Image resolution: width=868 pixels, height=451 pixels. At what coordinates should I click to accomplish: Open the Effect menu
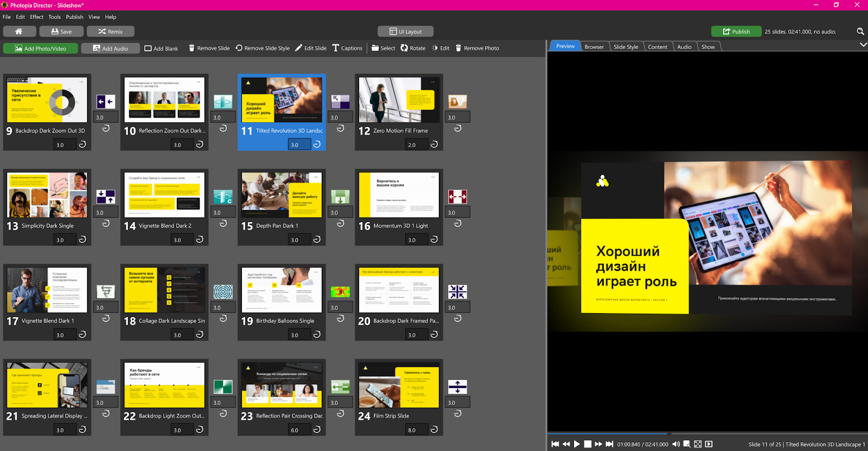(36, 17)
